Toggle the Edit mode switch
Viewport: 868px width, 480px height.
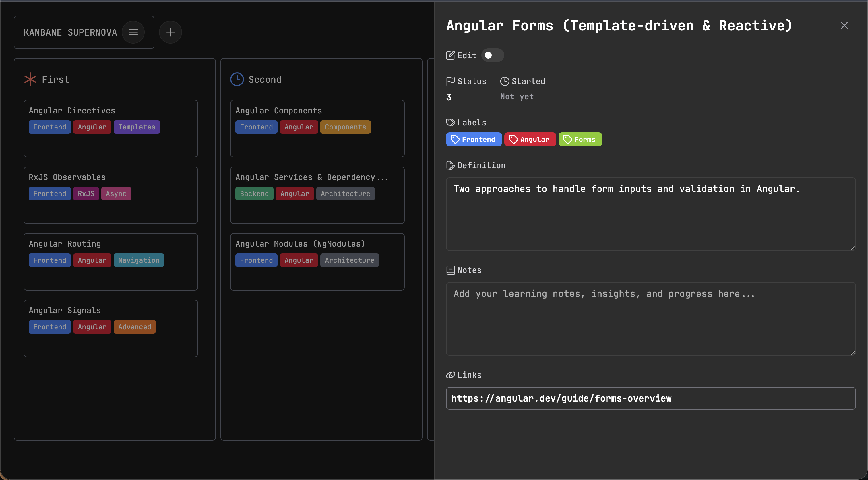pos(492,55)
